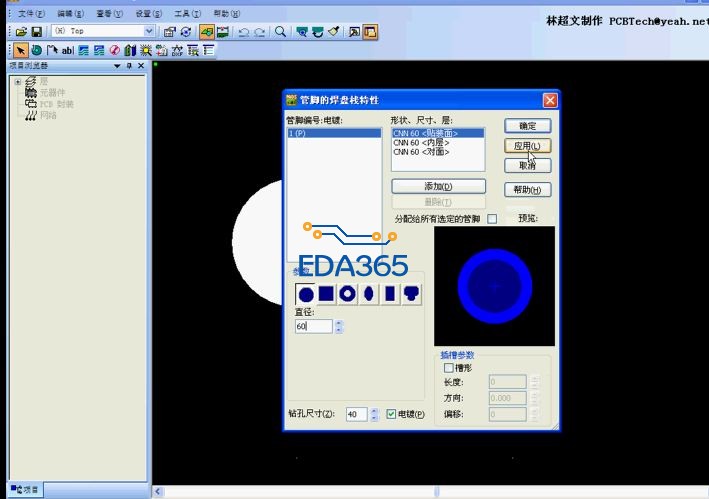Click the 确定 button
The image size is (709, 499).
coord(528,126)
